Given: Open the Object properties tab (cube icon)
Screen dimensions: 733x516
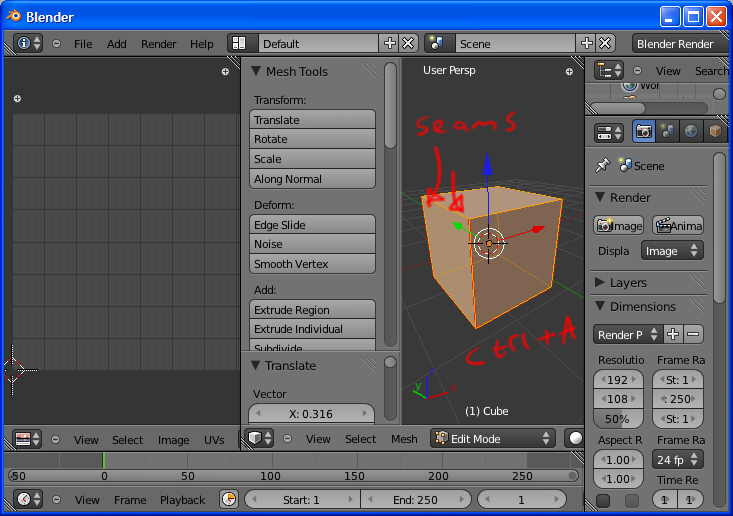Looking at the screenshot, I should pos(715,132).
